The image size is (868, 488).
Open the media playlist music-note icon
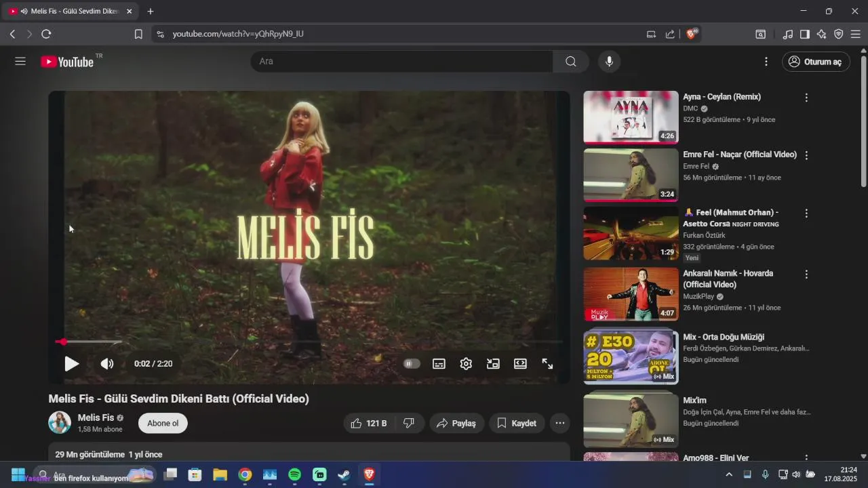pyautogui.click(x=787, y=34)
